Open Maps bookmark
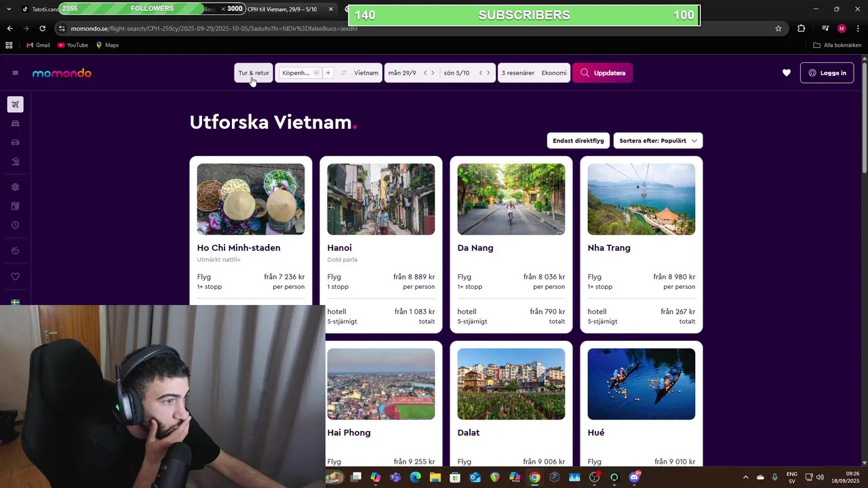 click(107, 45)
